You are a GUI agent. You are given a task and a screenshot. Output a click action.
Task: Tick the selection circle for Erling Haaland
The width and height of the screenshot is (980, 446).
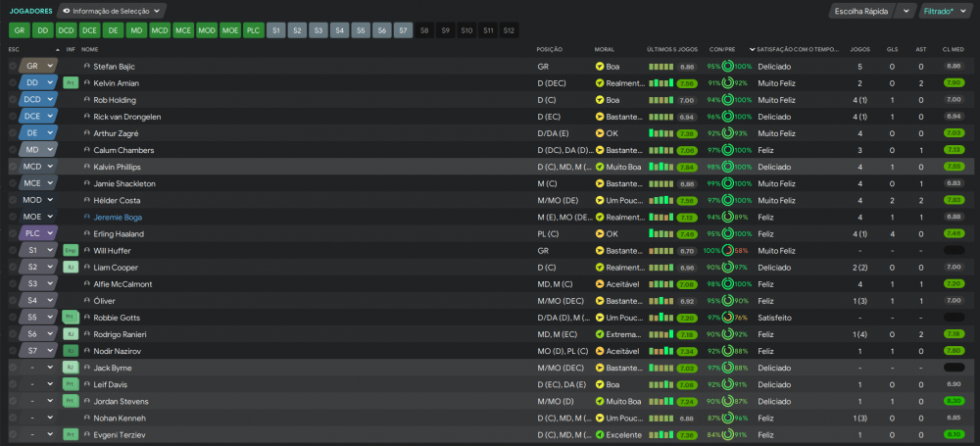pos(13,234)
